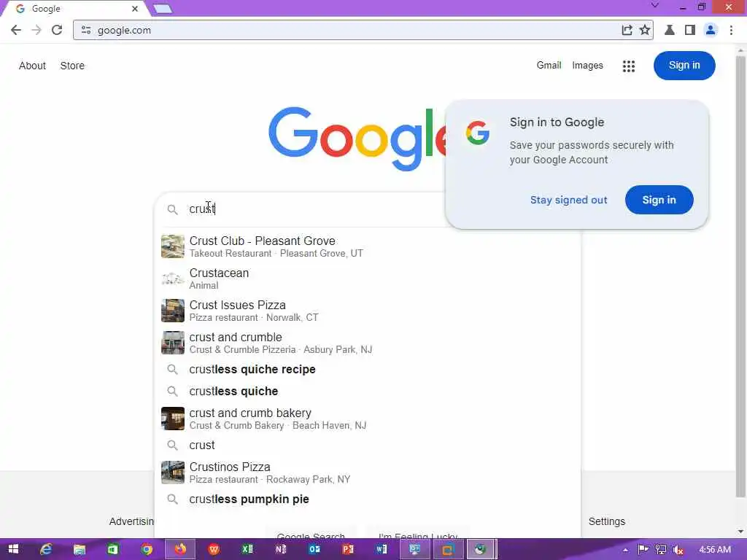Open the About link

32,66
